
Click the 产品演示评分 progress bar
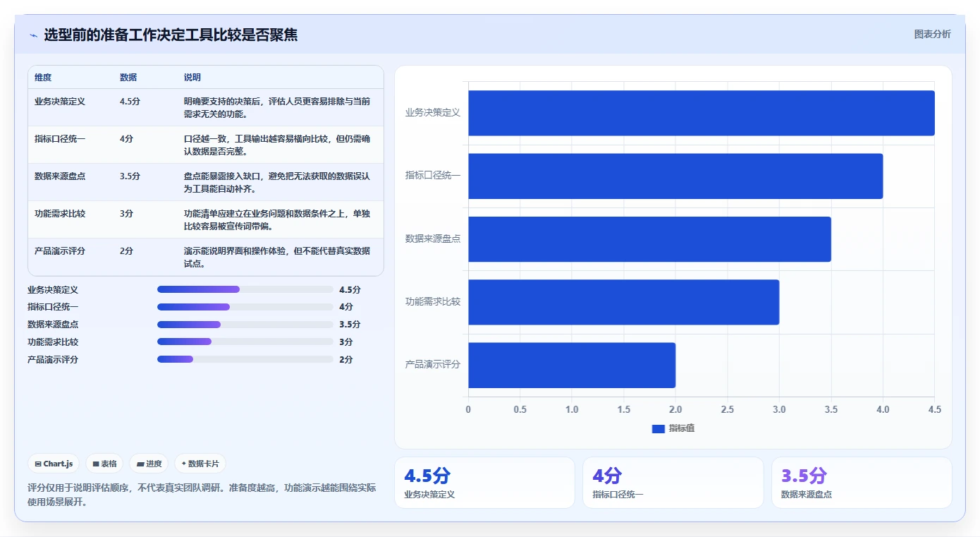click(245, 359)
